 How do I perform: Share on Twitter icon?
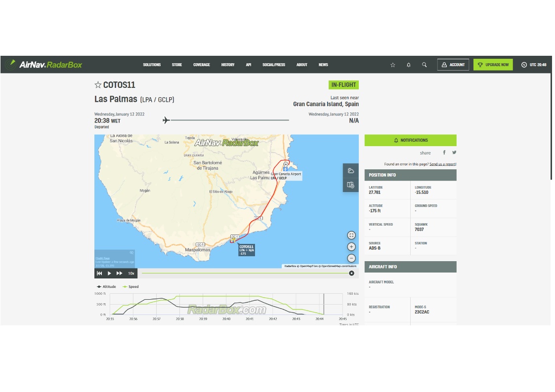[454, 153]
